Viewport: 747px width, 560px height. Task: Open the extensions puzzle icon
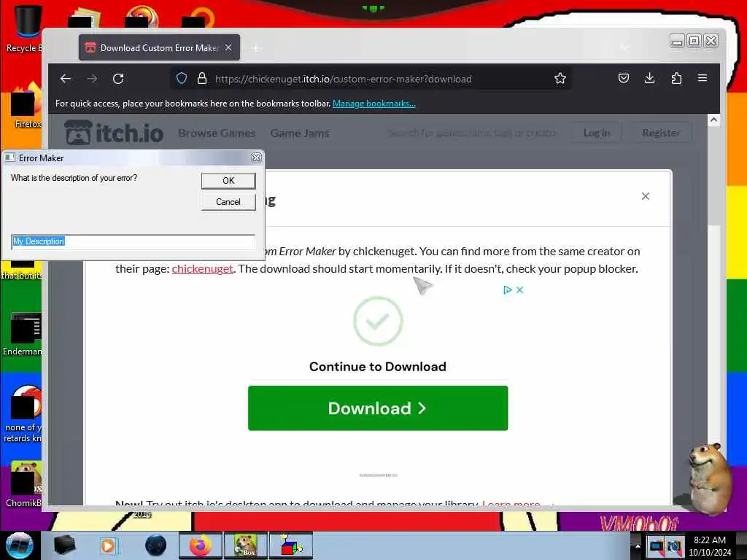[x=676, y=78]
